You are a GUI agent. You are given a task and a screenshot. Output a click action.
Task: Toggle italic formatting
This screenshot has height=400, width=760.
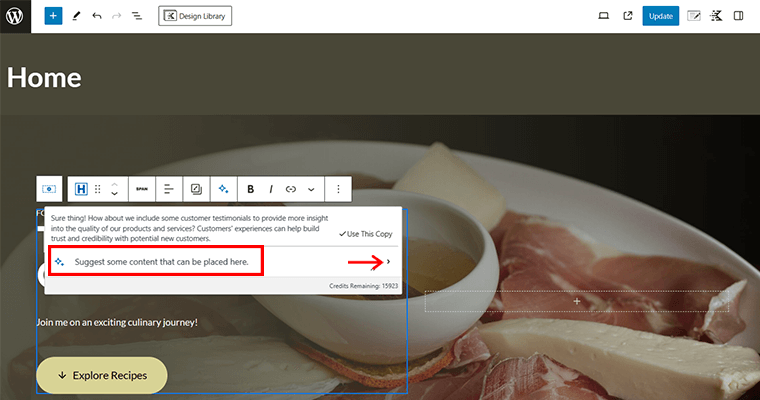[271, 189]
